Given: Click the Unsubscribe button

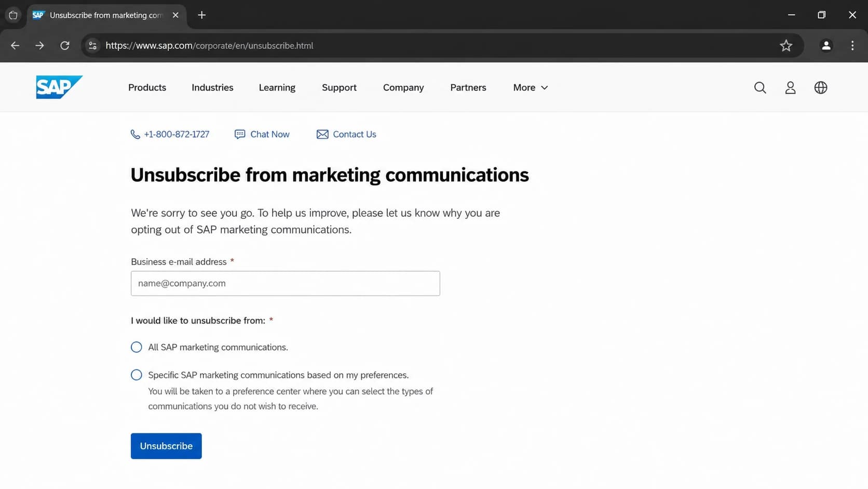Looking at the screenshot, I should click(166, 446).
